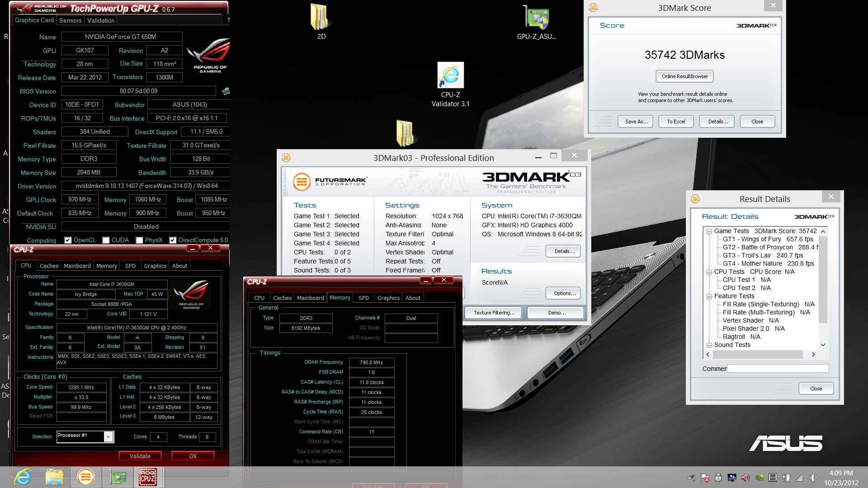This screenshot has height=488, width=868.
Task: Click the clock showing 4:09 PM
Action: 841,473
